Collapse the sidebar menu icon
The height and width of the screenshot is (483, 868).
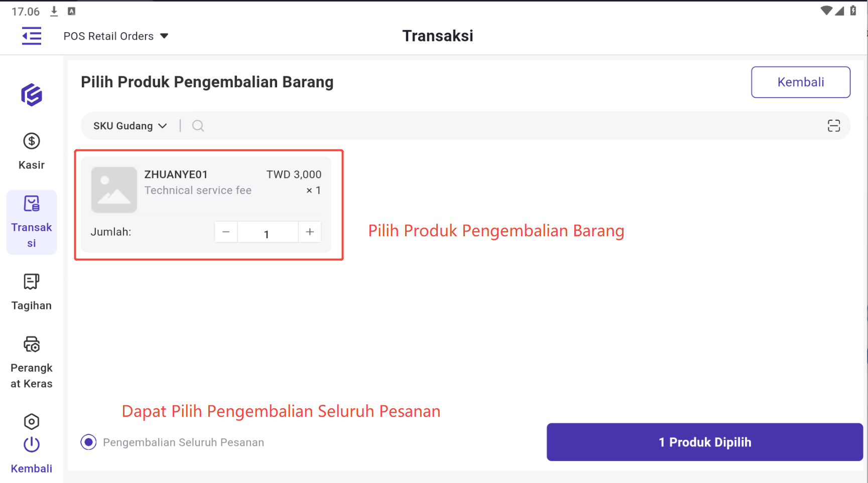pyautogui.click(x=32, y=36)
